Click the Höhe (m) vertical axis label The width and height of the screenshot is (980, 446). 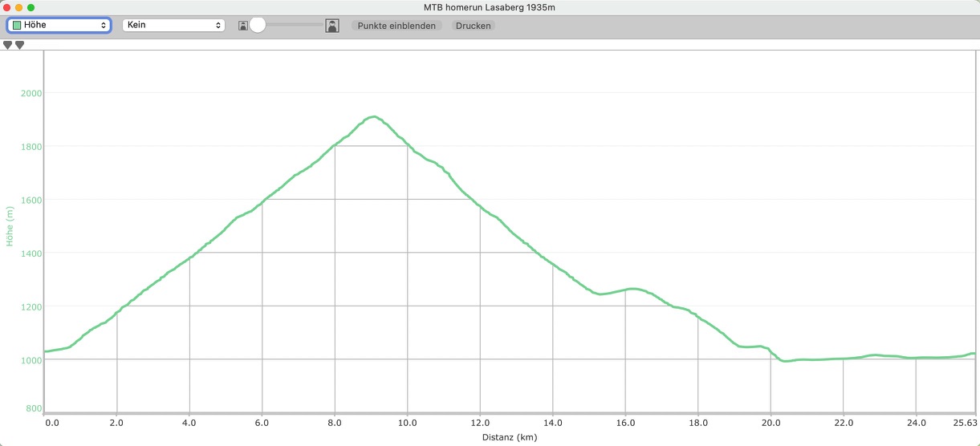click(10, 225)
